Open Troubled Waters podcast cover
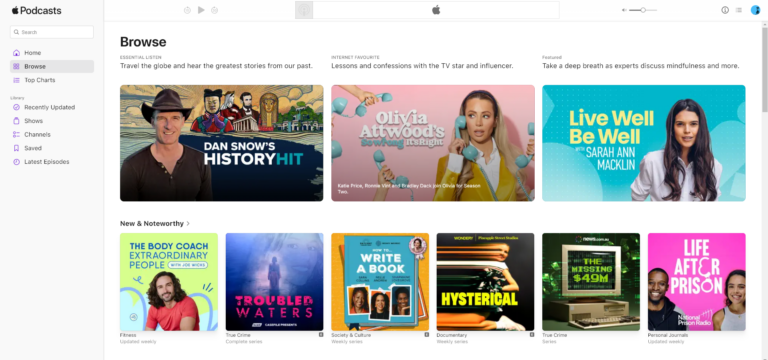The width and height of the screenshot is (768, 360). (x=274, y=282)
